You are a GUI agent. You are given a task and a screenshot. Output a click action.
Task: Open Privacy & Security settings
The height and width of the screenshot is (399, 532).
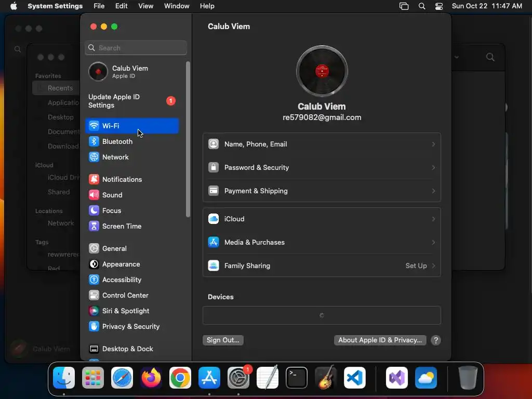pyautogui.click(x=131, y=326)
